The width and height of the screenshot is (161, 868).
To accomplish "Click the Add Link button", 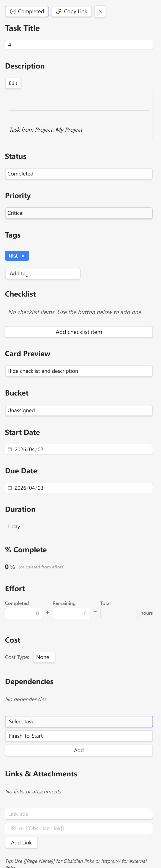I will click(x=21, y=842).
